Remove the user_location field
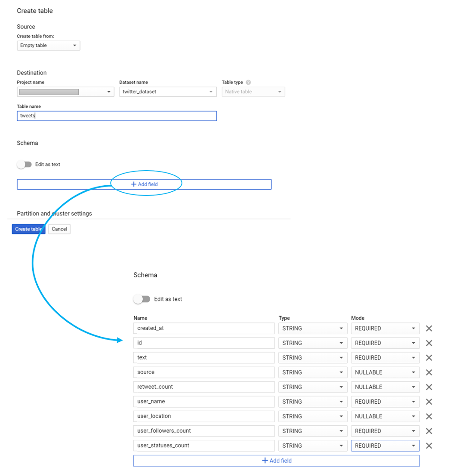Image resolution: width=450 pixels, height=476 pixels. click(x=429, y=416)
